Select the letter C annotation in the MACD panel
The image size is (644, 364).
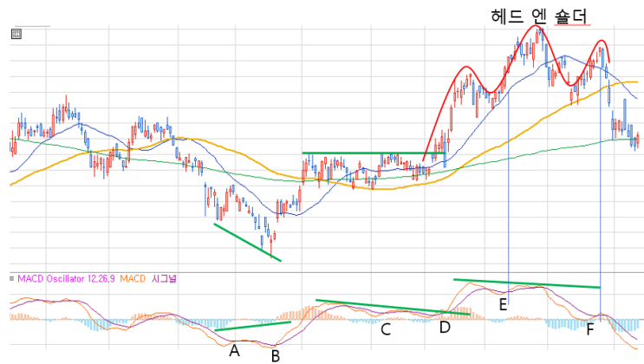point(386,329)
